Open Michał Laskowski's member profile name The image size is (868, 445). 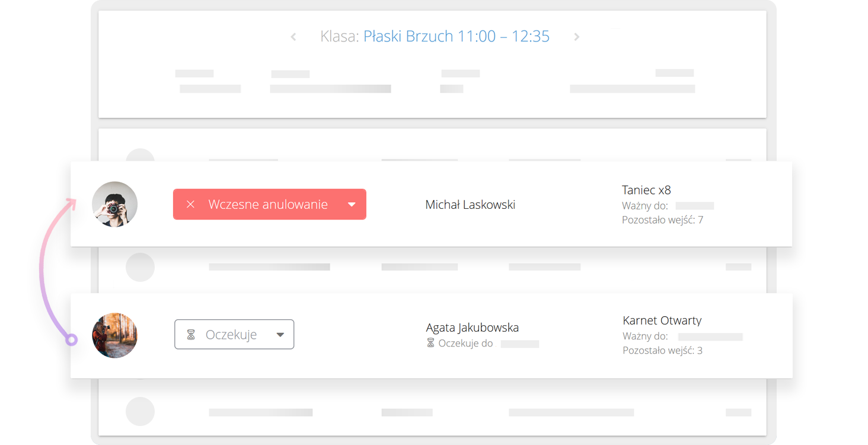point(470,205)
